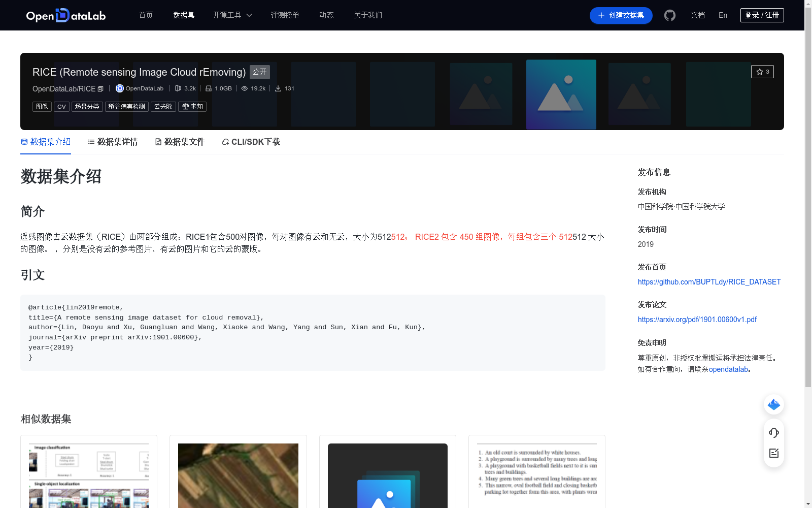Switch to the 数据集详情 tab

(113, 142)
